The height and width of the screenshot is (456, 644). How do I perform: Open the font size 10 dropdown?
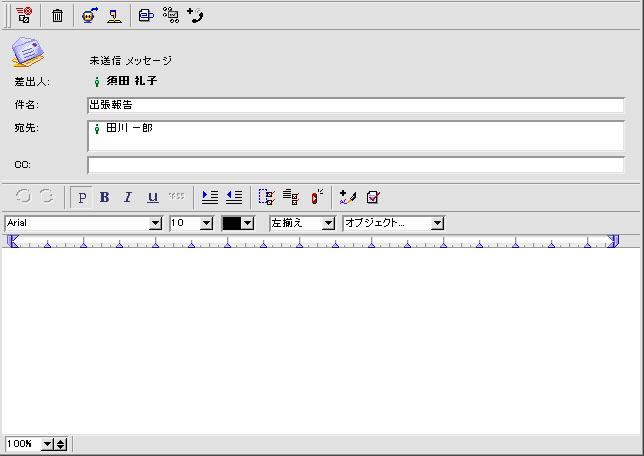pyautogui.click(x=207, y=223)
